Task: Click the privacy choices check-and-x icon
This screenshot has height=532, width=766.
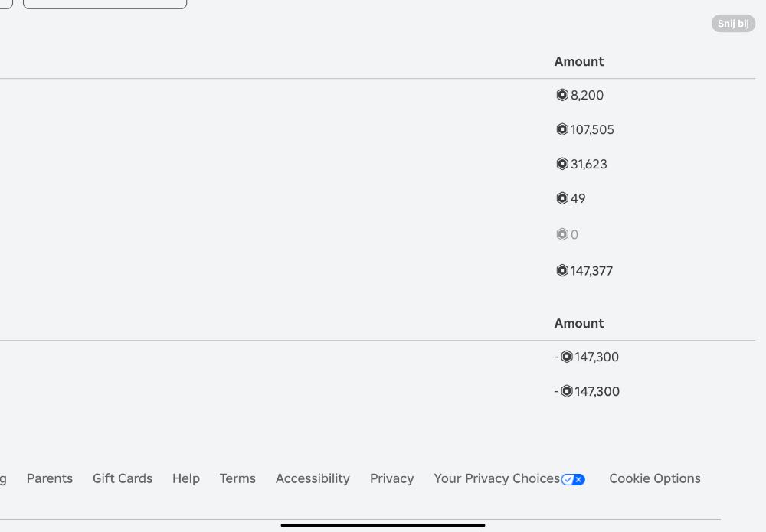Action: pos(573,479)
